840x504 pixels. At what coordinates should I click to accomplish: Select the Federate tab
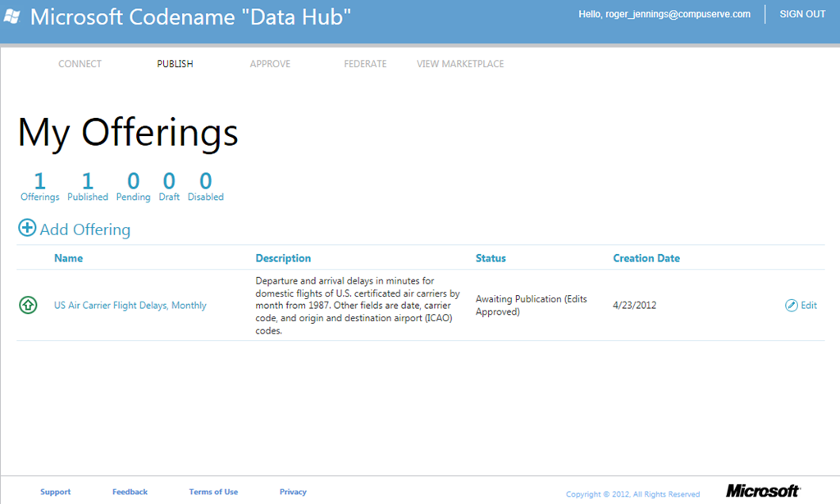[365, 64]
